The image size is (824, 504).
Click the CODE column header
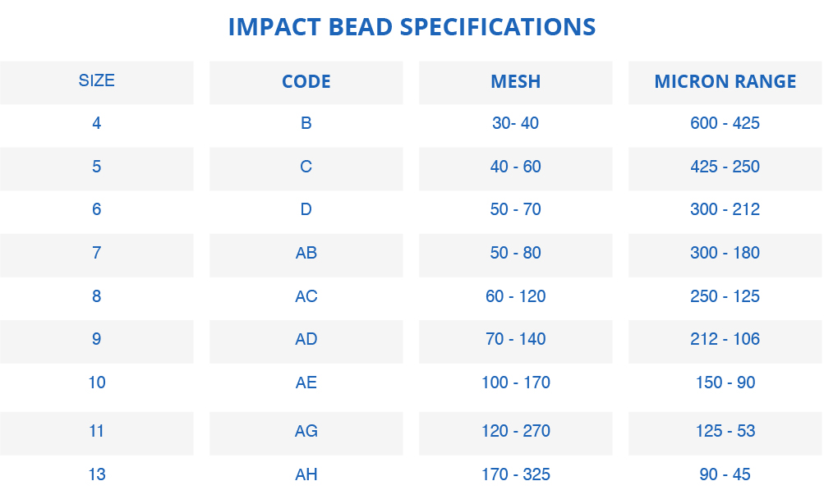coord(306,81)
